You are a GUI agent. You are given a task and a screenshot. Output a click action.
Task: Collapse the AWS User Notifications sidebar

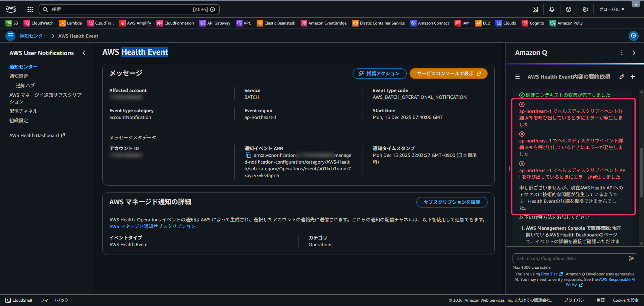pos(84,53)
